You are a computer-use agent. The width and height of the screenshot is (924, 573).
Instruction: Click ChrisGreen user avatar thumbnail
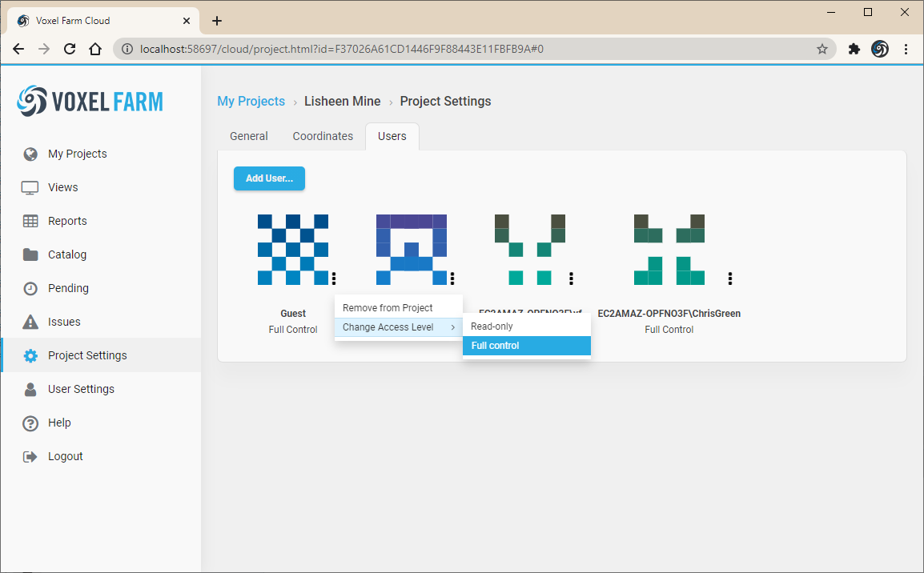click(x=669, y=250)
